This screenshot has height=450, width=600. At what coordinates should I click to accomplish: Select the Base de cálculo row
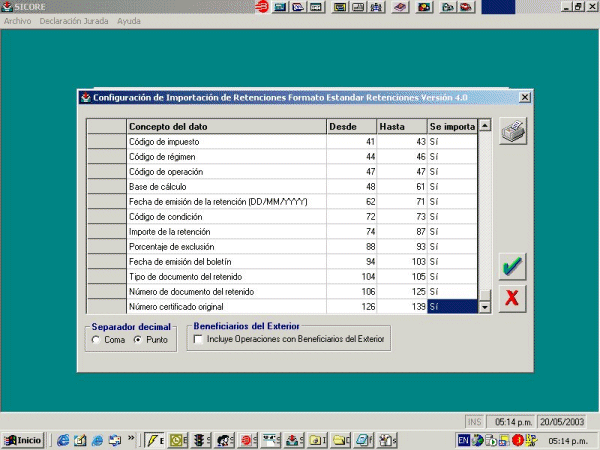click(x=226, y=187)
